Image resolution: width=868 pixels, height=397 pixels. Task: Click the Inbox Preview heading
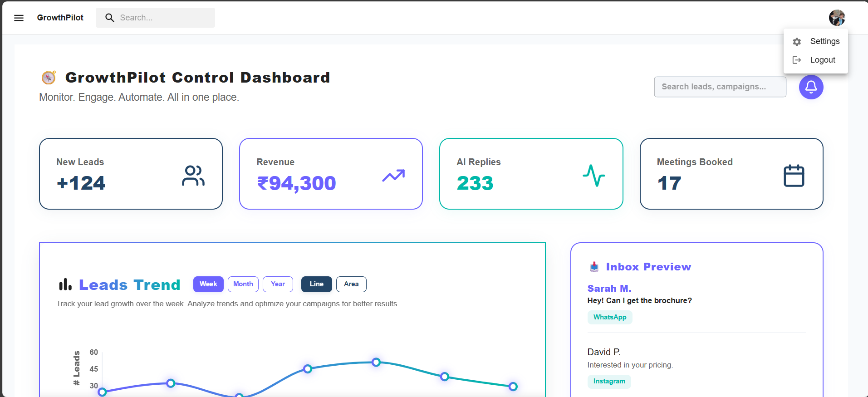point(648,267)
